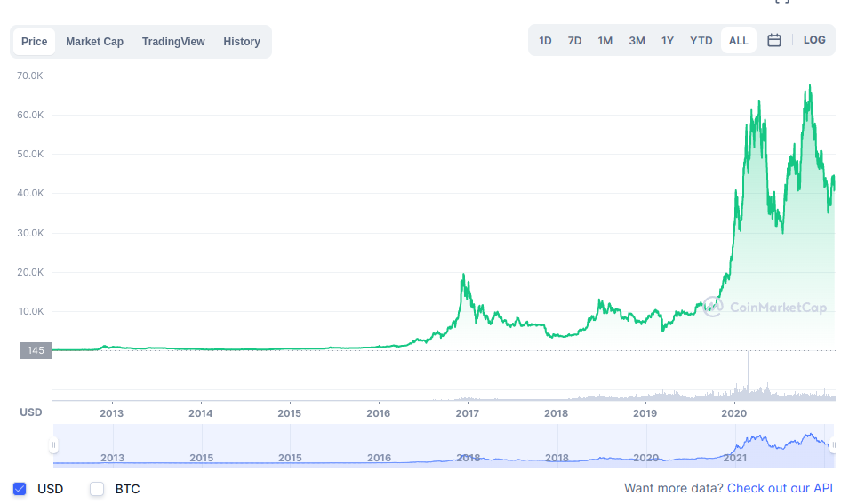
Task: Switch to LOG scale
Action: click(814, 40)
